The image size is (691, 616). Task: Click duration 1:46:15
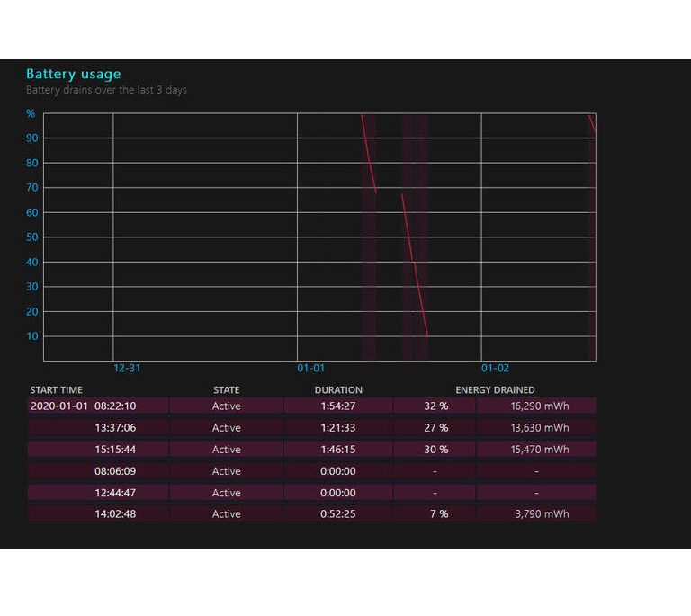338,450
